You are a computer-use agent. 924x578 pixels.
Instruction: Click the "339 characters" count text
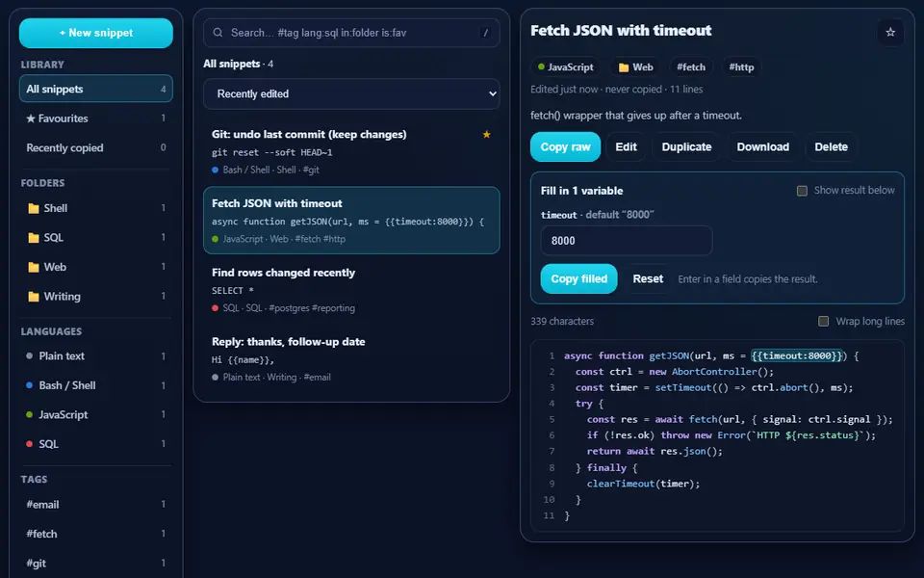562,322
